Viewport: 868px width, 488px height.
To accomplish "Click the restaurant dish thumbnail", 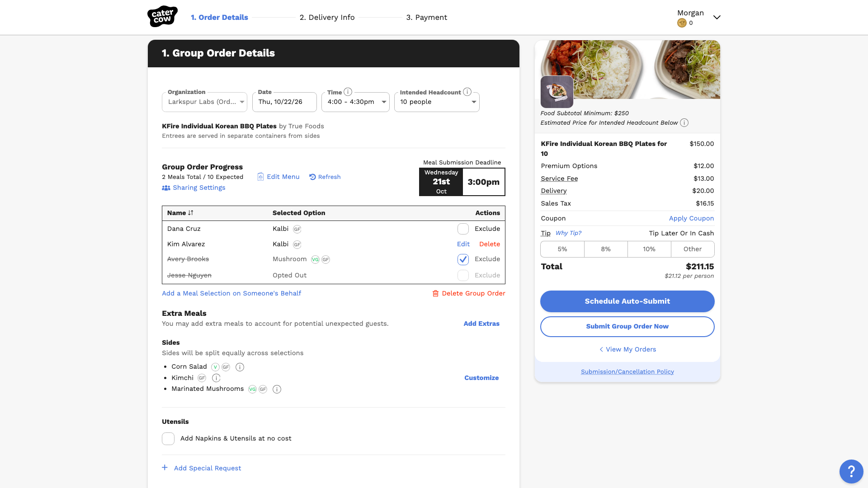I will (557, 92).
